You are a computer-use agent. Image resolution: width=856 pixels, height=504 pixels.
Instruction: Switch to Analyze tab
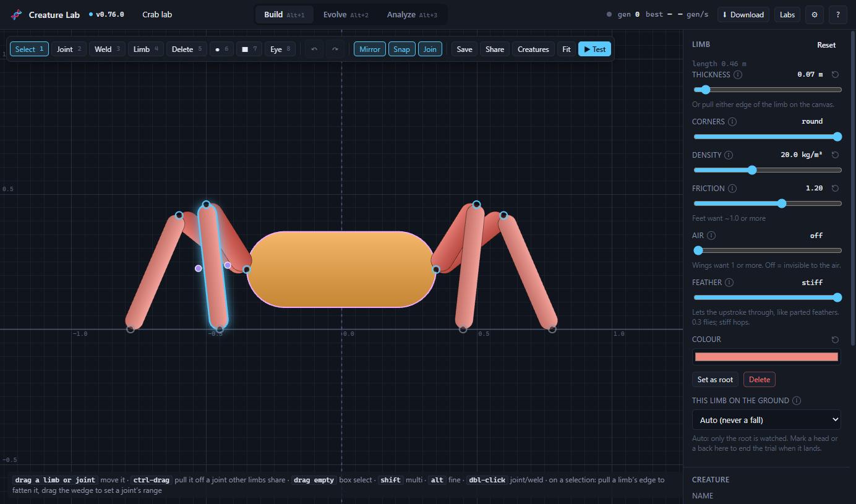(x=412, y=15)
